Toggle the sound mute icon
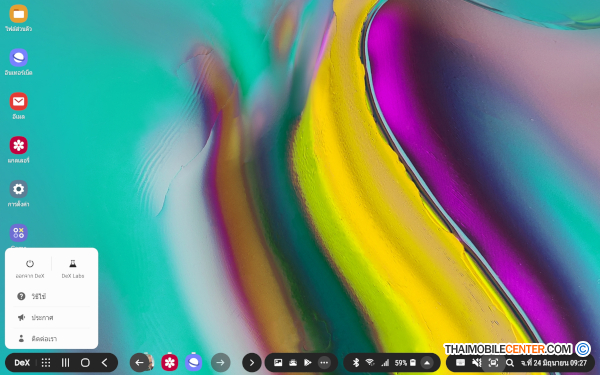The width and height of the screenshot is (600, 375). coord(476,363)
